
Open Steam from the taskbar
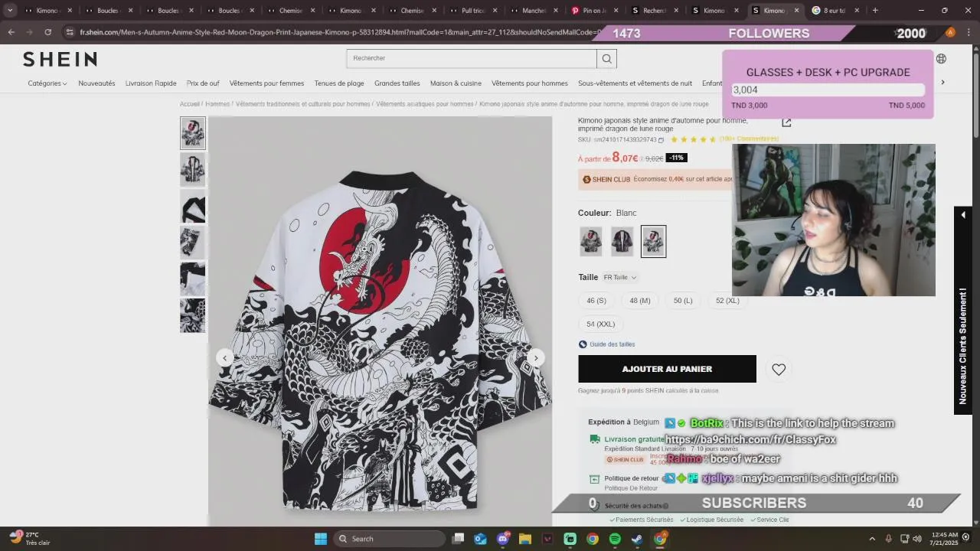(x=637, y=539)
